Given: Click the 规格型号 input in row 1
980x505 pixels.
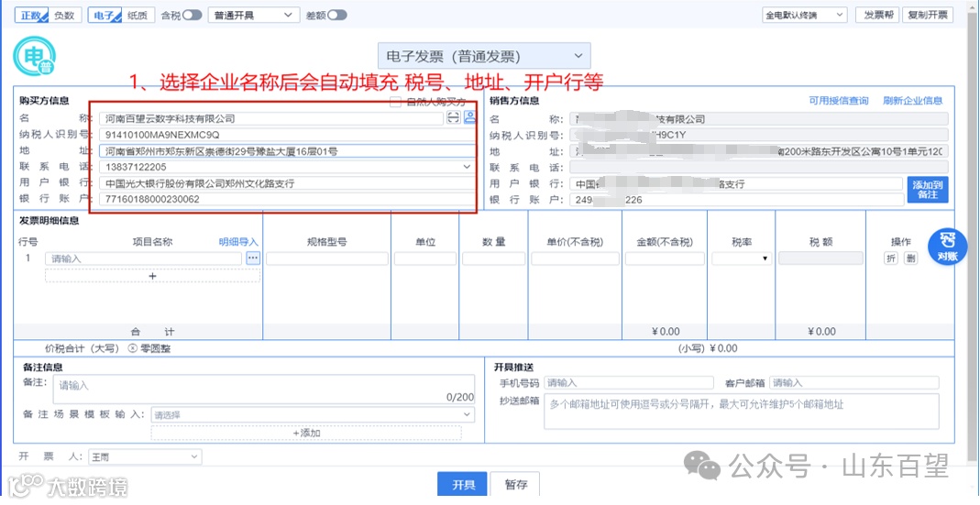Looking at the screenshot, I should point(327,258).
